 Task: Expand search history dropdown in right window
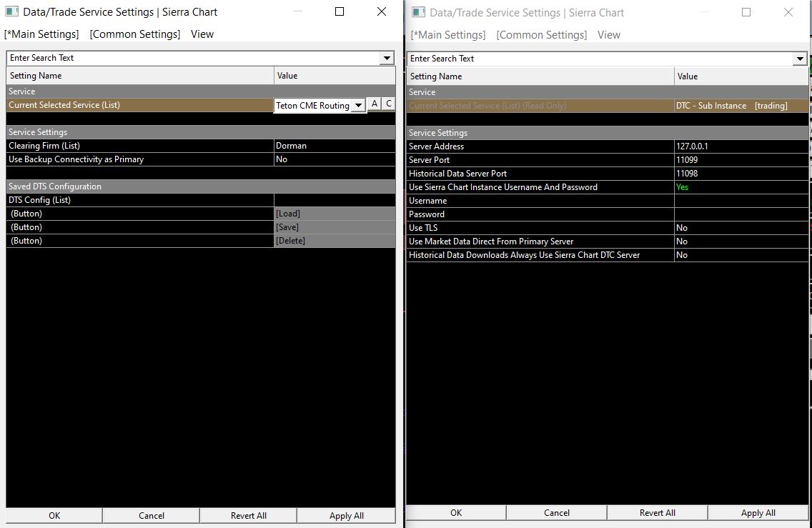pos(800,59)
